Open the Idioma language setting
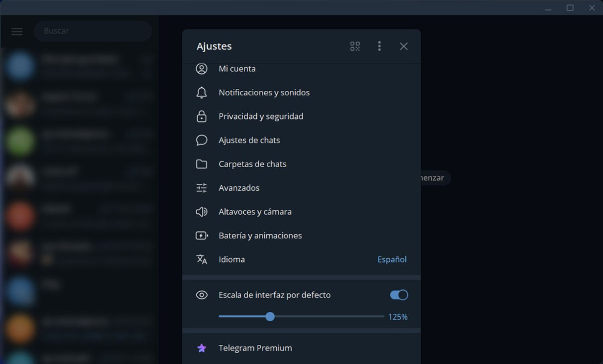Viewport: 603px width, 364px height. point(301,259)
